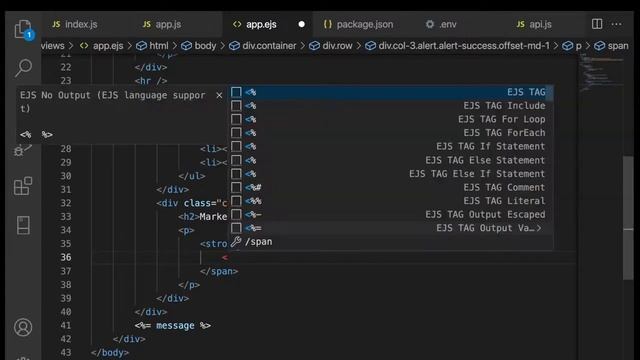Open div.row breadcrumb element
This screenshot has width=640, height=360.
pyautogui.click(x=330, y=46)
